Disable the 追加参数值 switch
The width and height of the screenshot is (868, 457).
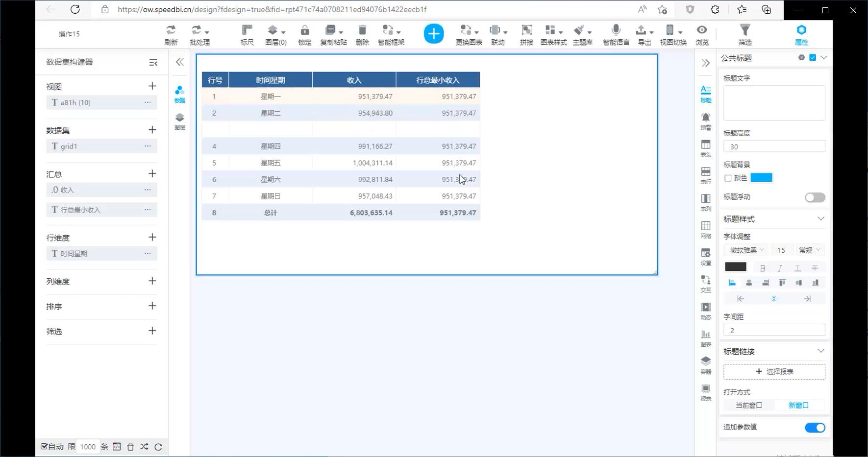click(815, 428)
